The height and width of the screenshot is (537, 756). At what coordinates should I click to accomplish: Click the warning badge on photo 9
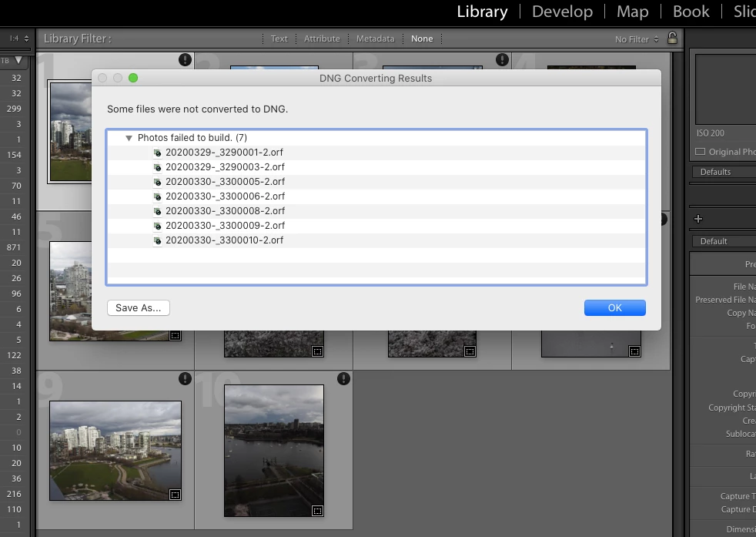click(185, 379)
